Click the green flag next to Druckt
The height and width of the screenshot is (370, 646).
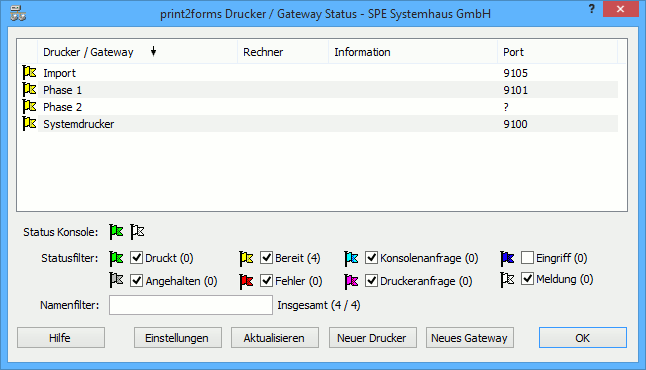(116, 258)
